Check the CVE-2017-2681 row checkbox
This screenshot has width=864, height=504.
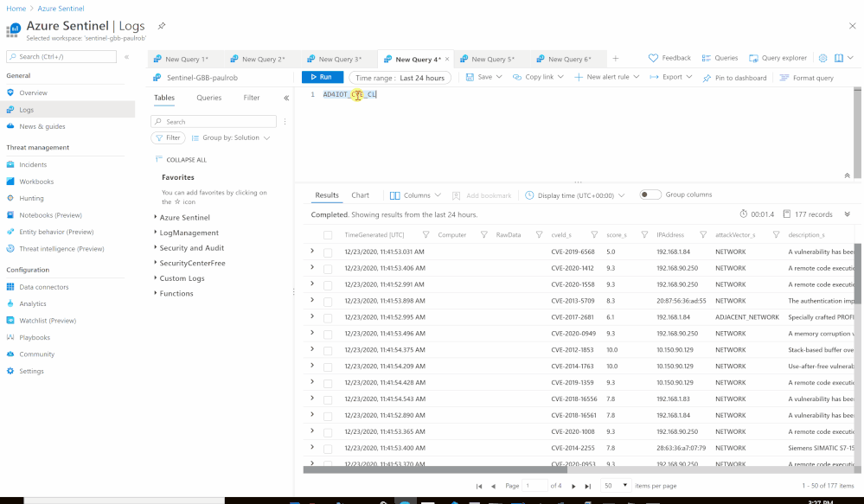(328, 318)
